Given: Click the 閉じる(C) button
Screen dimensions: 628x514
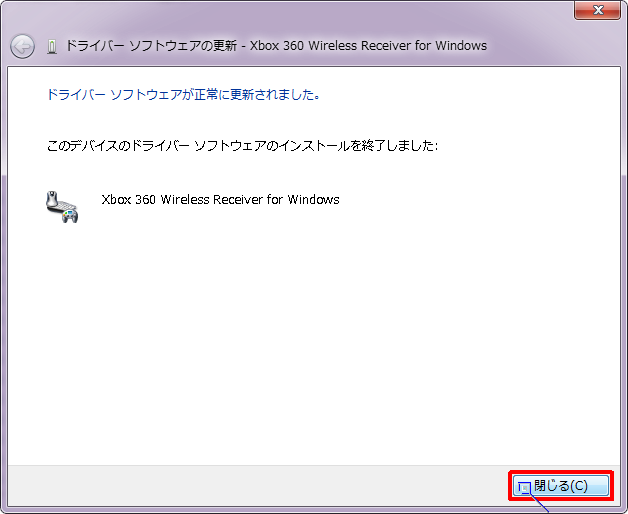Looking at the screenshot, I should click(x=561, y=486).
